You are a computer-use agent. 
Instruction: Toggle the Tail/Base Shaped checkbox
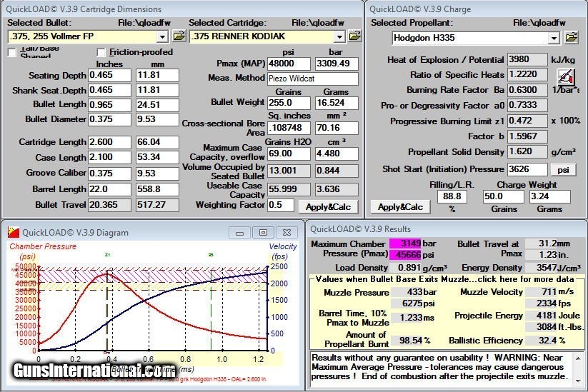point(12,52)
